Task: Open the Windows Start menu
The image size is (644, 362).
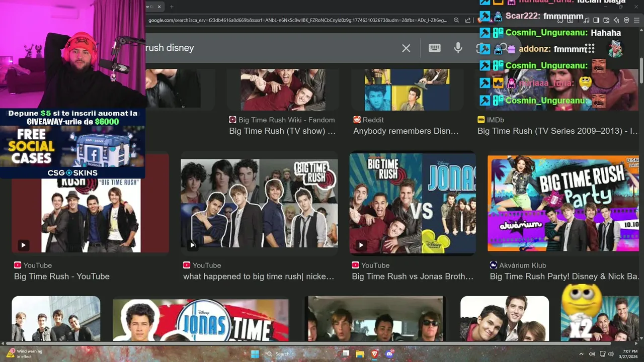Action: tap(255, 354)
